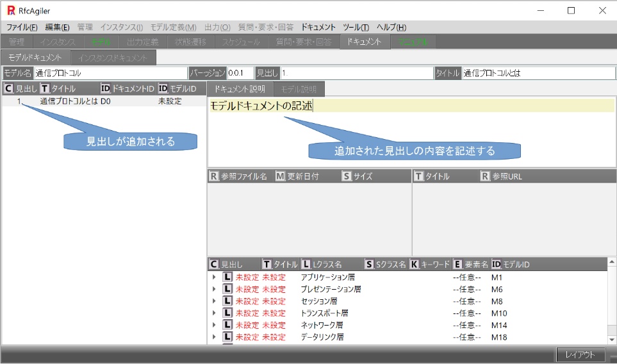
Task: Click the T icon beside タイトル in left list header
Action: (x=45, y=88)
